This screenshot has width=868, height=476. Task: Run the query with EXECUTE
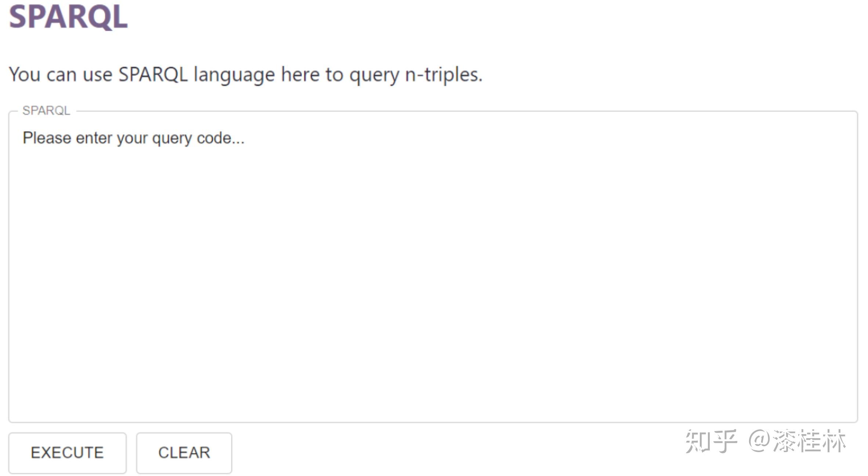click(67, 453)
